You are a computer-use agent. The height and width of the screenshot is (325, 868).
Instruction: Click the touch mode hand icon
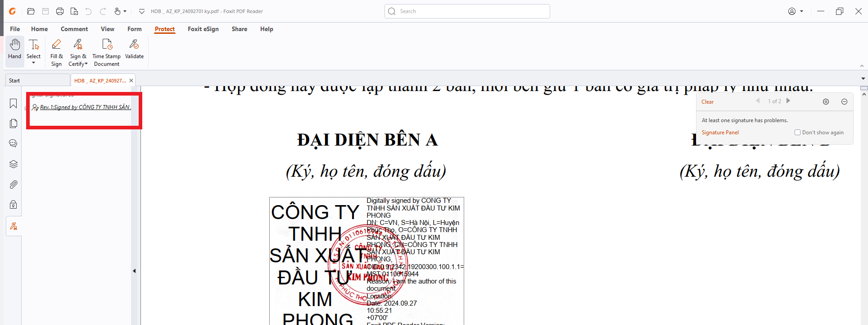(x=118, y=11)
